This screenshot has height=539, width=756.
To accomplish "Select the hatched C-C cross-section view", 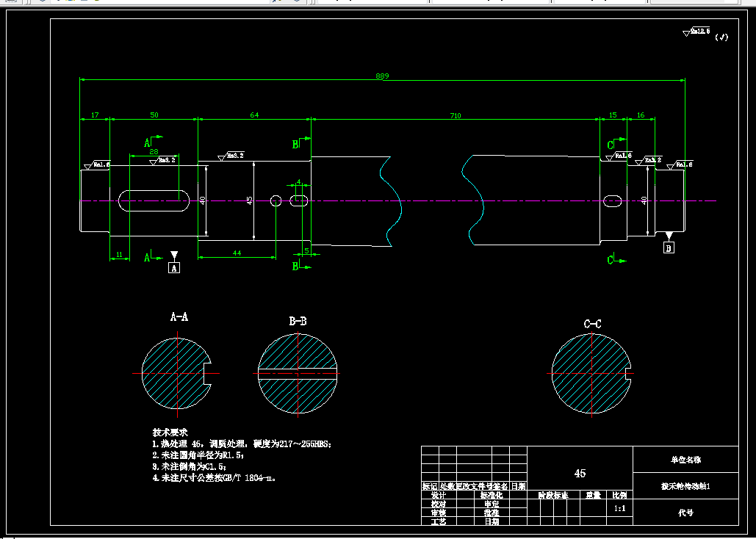I will 591,373.
